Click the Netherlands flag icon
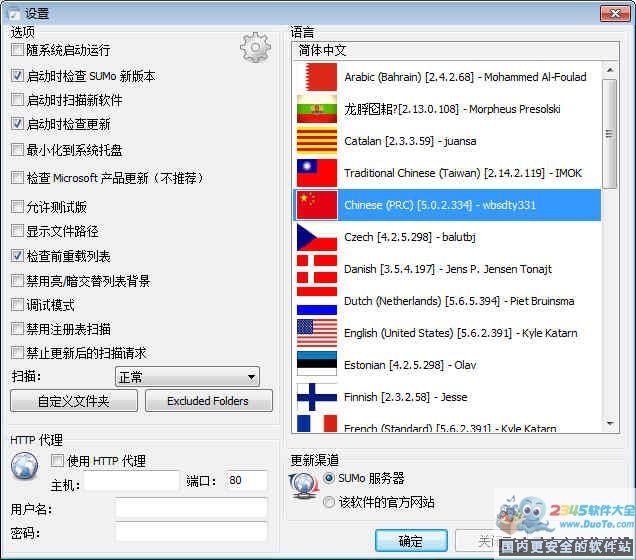The height and width of the screenshot is (560, 636). (317, 301)
